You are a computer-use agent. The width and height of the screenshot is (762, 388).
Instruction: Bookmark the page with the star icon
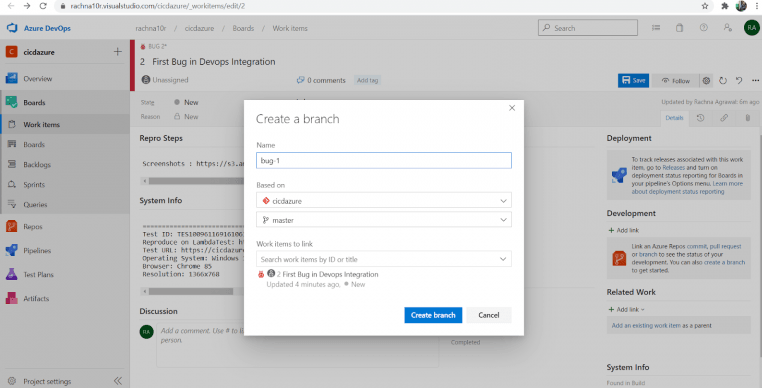click(705, 6)
